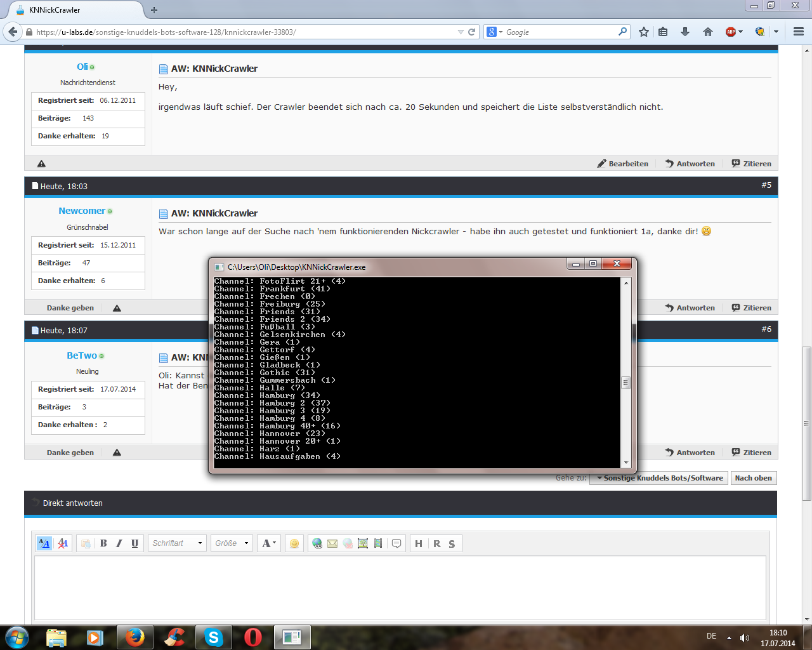Expand the Sonstige Knuddels Bots/Software jump menu
The height and width of the screenshot is (650, 812).
tap(658, 478)
